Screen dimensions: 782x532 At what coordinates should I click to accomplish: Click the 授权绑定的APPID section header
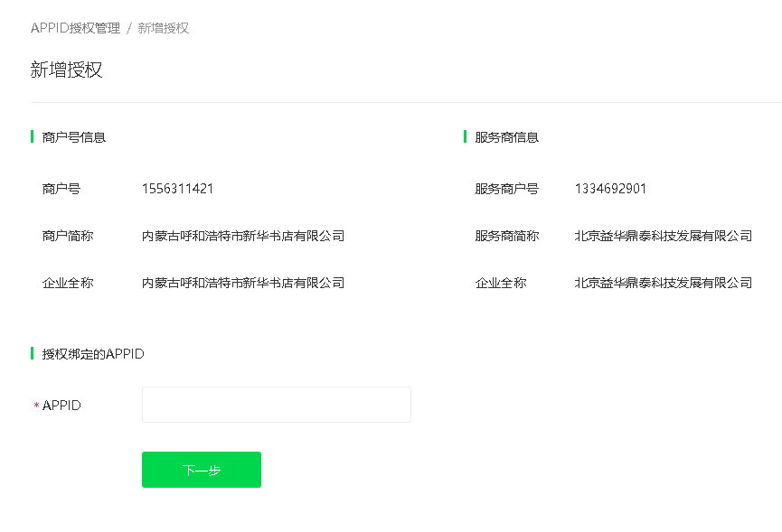point(93,354)
